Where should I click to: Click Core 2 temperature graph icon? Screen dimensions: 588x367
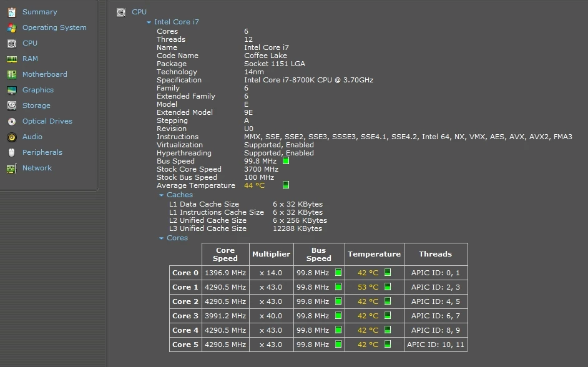[x=388, y=301]
